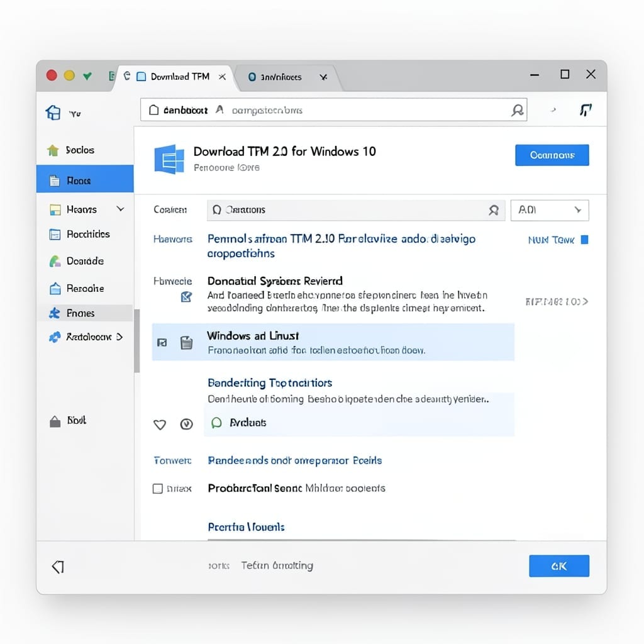Screen dimensions: 644x644
Task: Click the flag icon in Windows ad Linust row
Action: [x=162, y=343]
